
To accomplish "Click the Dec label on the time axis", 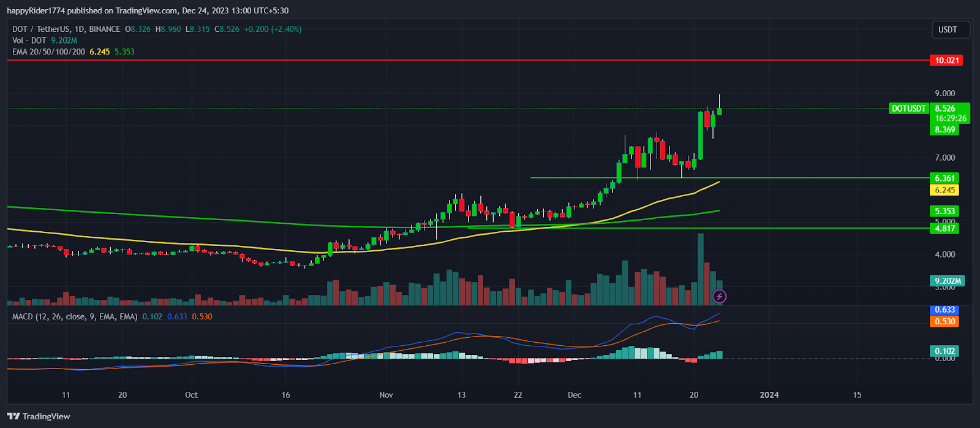I will 575,395.
